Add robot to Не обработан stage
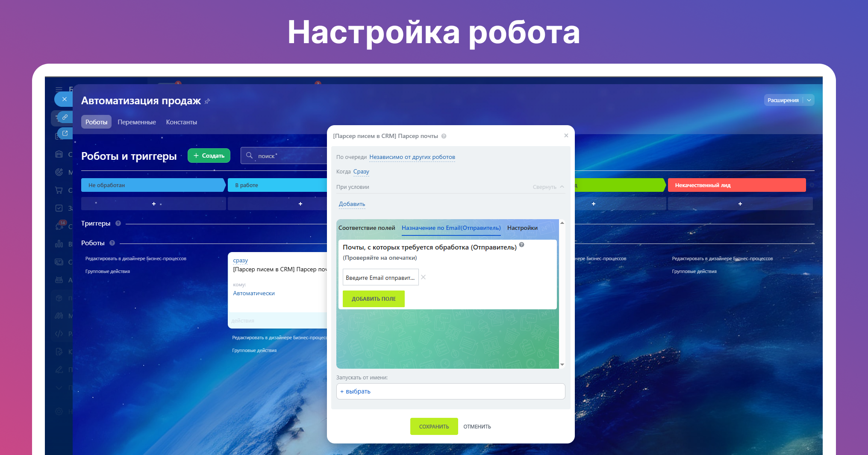The image size is (868, 455). [x=154, y=204]
